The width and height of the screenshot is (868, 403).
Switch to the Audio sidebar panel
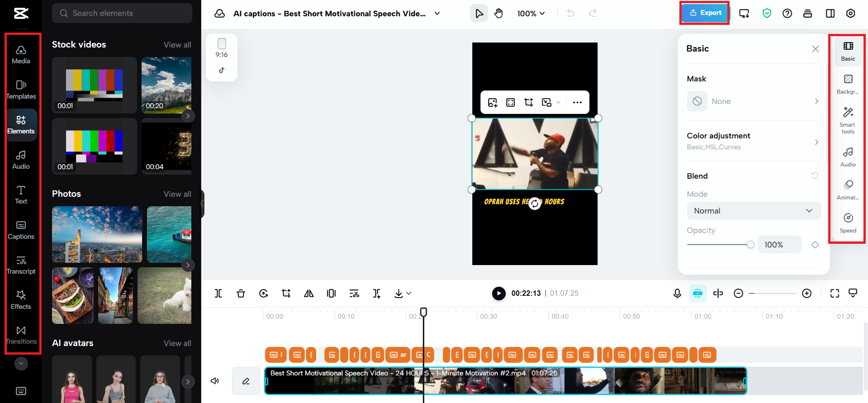pyautogui.click(x=21, y=160)
